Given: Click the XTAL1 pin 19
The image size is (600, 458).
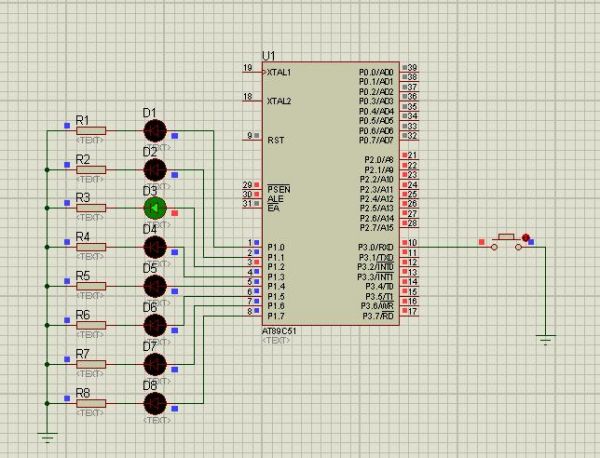Looking at the screenshot, I should 254,72.
